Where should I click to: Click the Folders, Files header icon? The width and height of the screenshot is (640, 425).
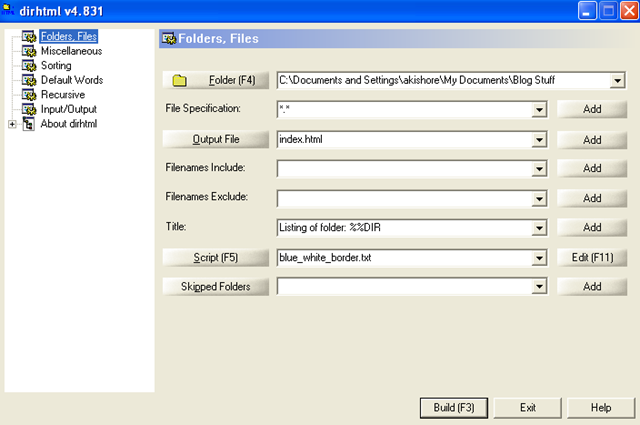[169, 39]
